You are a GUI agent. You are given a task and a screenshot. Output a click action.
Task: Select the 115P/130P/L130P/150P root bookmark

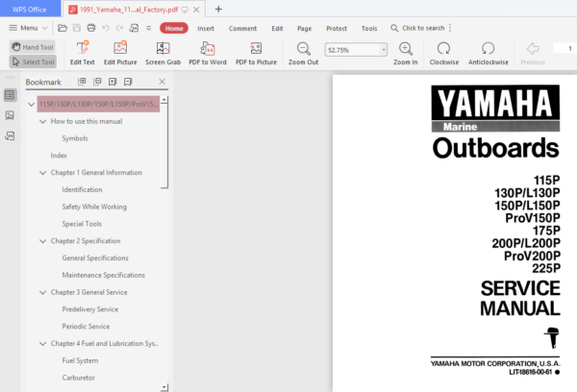98,104
